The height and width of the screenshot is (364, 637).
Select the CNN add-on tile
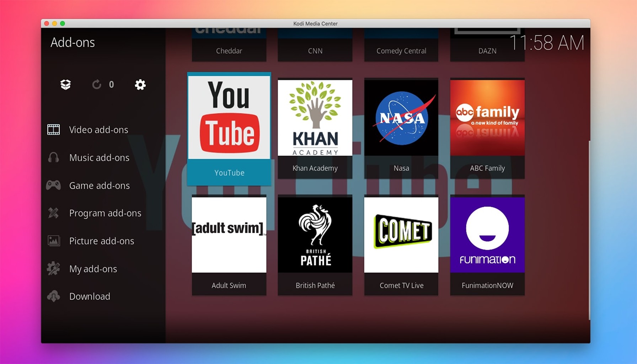[315, 45]
